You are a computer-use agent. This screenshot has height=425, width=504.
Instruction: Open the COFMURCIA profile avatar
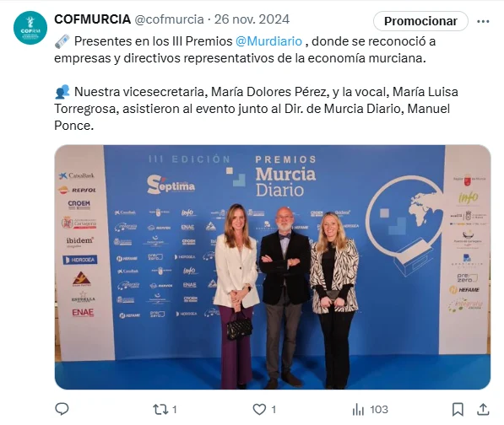(30, 28)
